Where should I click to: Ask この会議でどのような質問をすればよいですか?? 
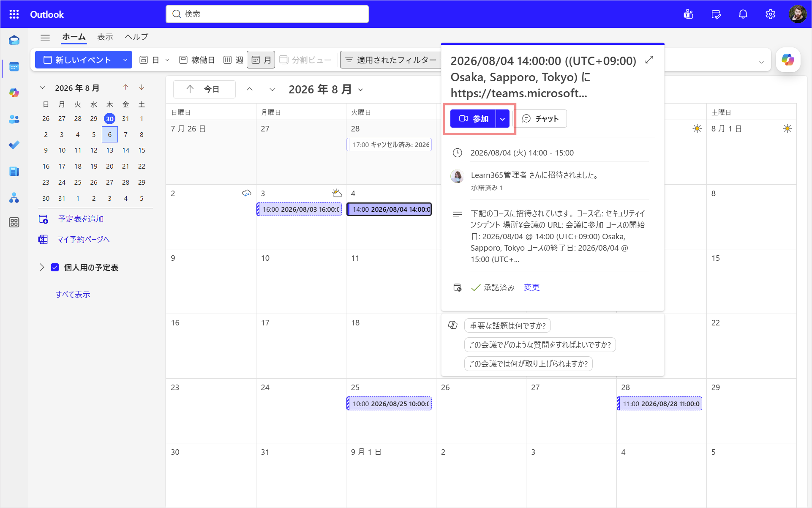(x=540, y=345)
